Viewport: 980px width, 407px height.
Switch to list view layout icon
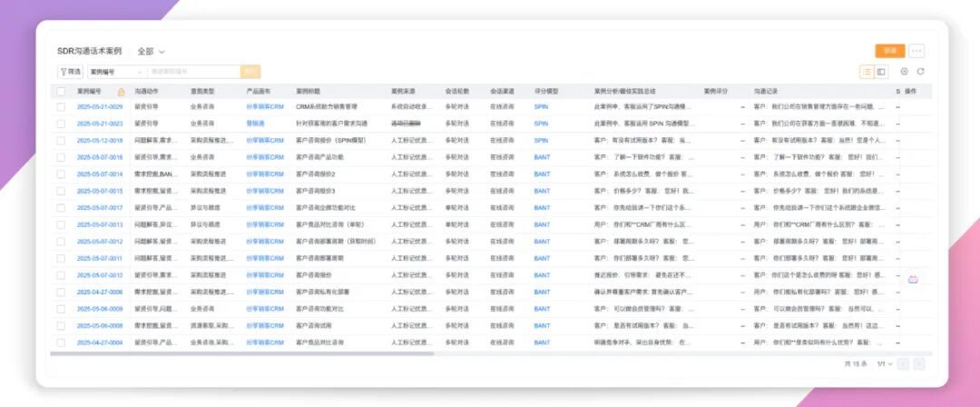pyautogui.click(x=867, y=72)
